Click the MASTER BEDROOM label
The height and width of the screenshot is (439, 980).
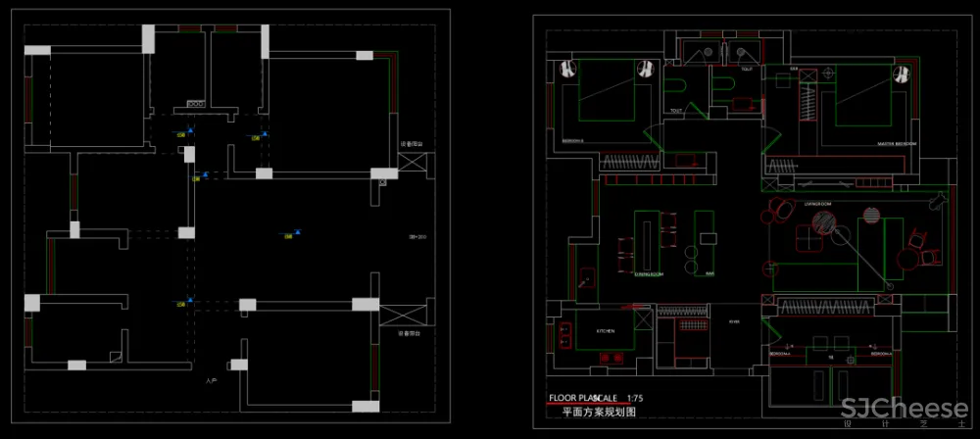coord(897,144)
